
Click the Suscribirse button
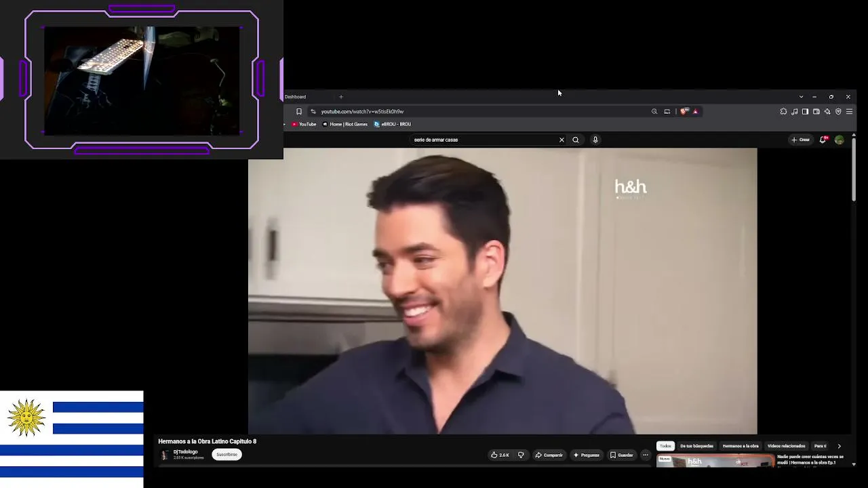pos(227,455)
